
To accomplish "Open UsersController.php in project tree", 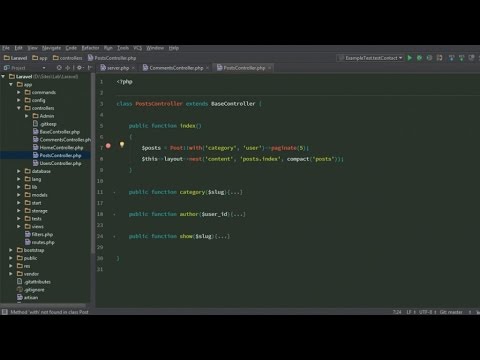I will point(57,163).
